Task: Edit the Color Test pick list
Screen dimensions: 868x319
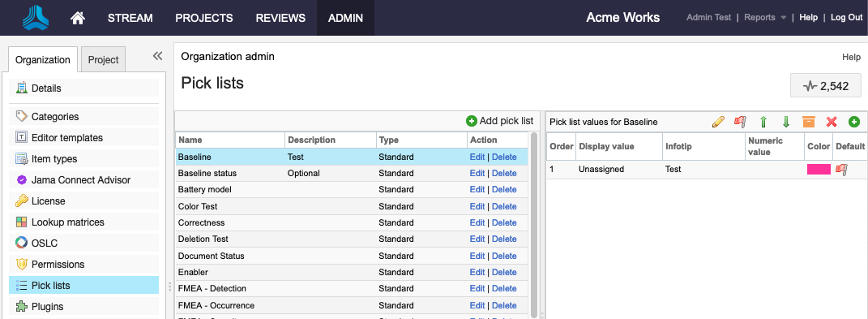Action: pyautogui.click(x=477, y=206)
